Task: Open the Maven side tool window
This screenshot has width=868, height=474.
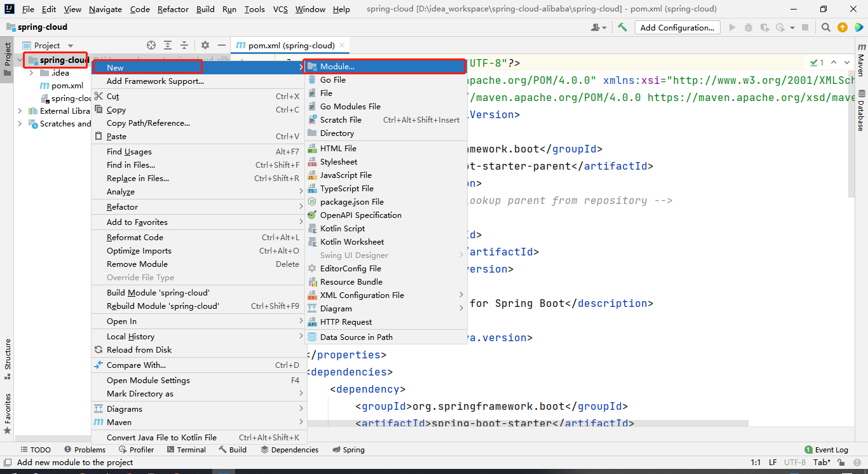Action: click(x=861, y=60)
